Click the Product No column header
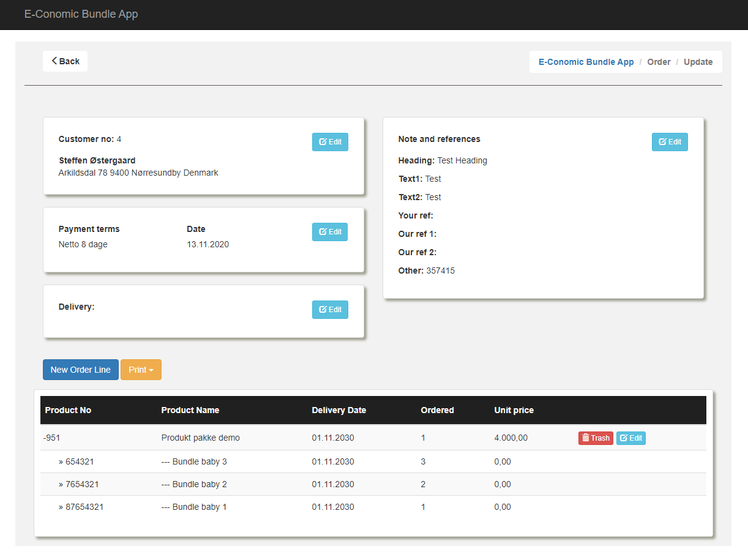The image size is (748, 560). 68,410
